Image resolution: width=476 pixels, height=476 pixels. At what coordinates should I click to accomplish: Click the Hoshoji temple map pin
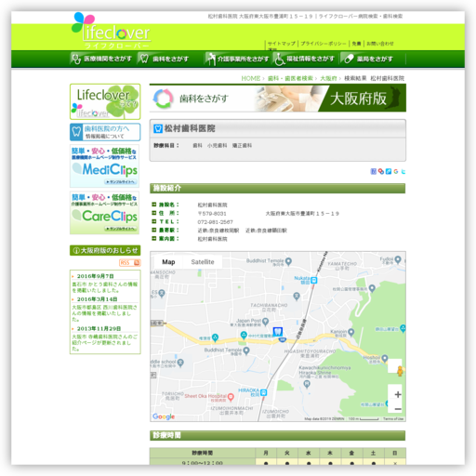click(x=385, y=359)
